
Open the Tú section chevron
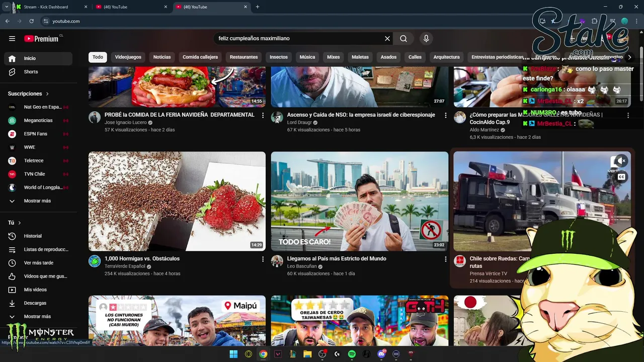click(20, 223)
